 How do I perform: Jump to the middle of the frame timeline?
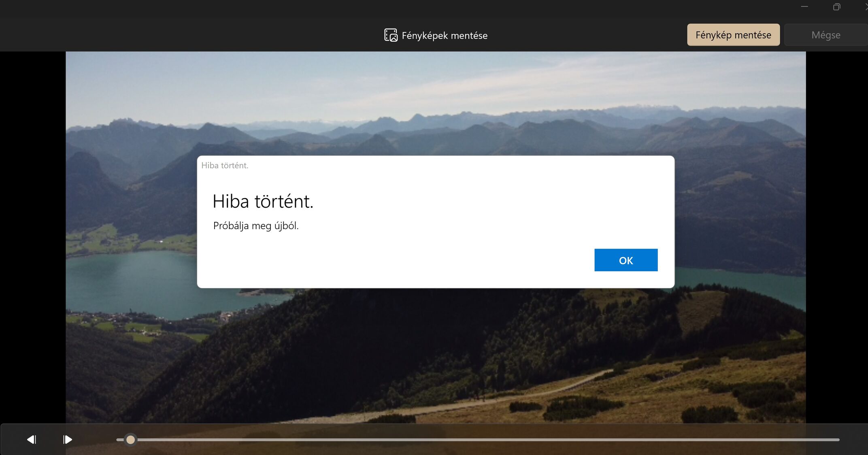[x=478, y=440]
